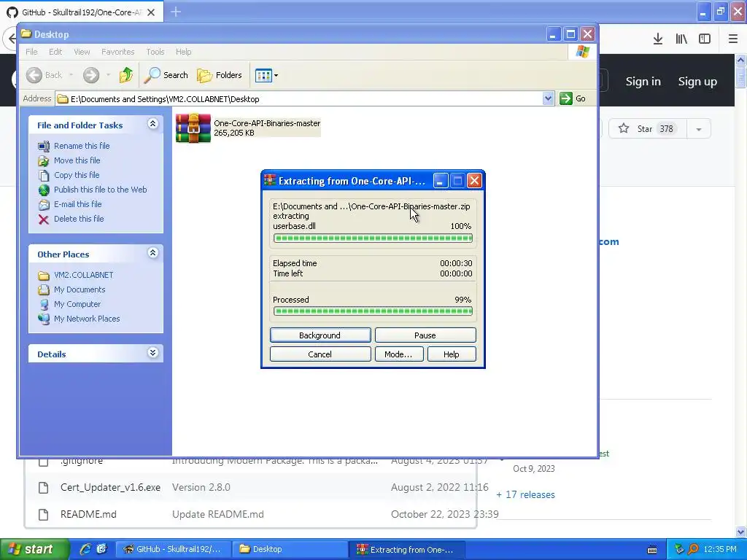Image resolution: width=747 pixels, height=560 pixels.
Task: Click the Internet Explorer quick launch icon
Action: 85,549
